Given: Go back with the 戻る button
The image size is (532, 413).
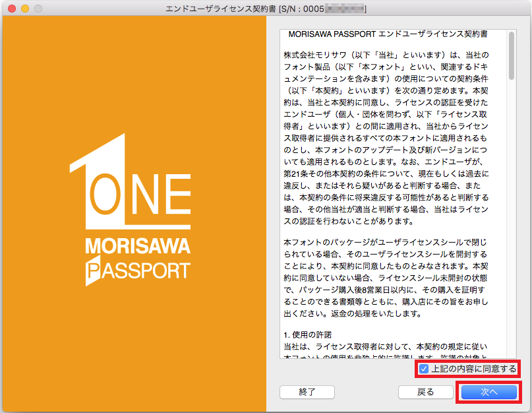Looking at the screenshot, I should (x=425, y=392).
